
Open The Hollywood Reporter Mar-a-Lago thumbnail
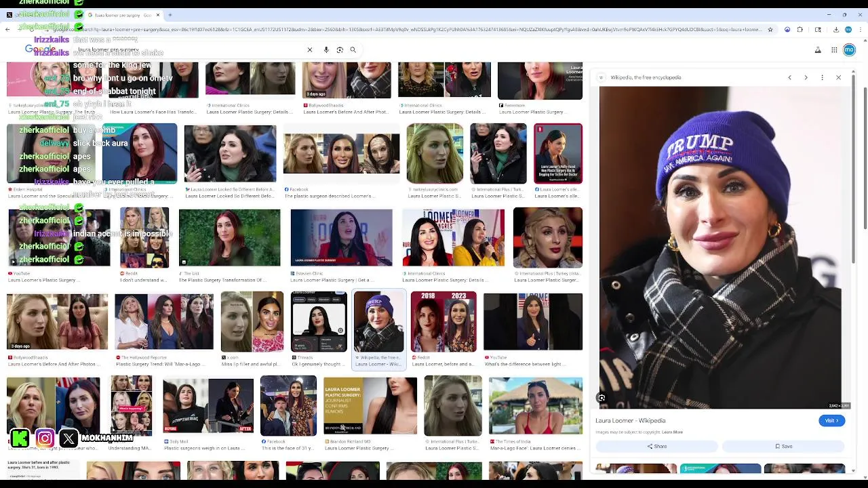(x=163, y=321)
